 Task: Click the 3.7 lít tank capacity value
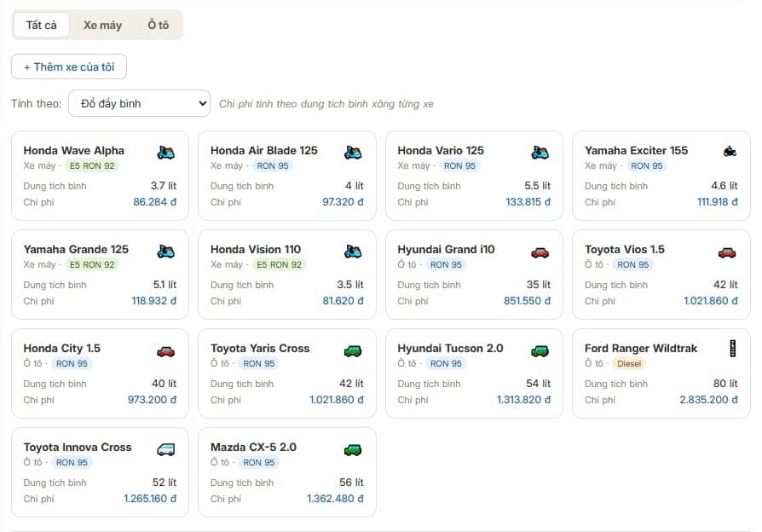click(164, 185)
